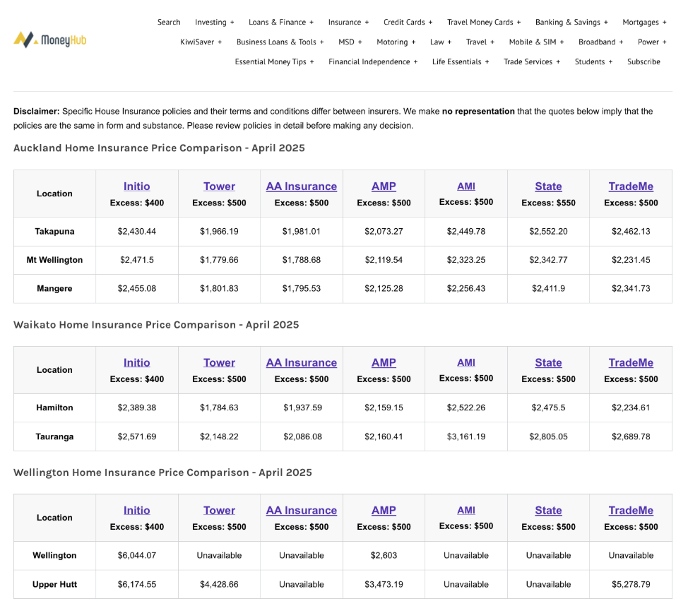Image resolution: width=700 pixels, height=606 pixels.
Task: Open the Search menu item
Action: click(x=169, y=22)
